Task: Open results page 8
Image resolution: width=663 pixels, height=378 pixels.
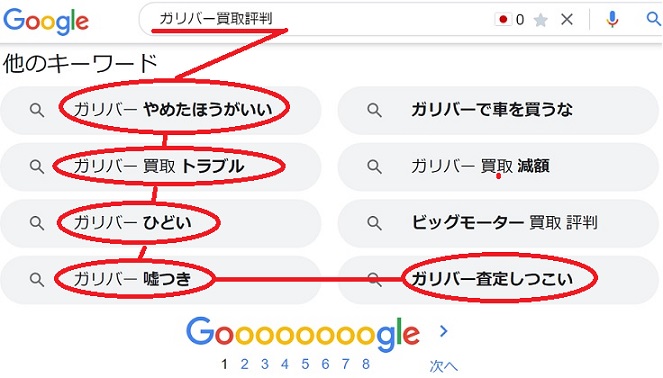Action: tap(366, 364)
